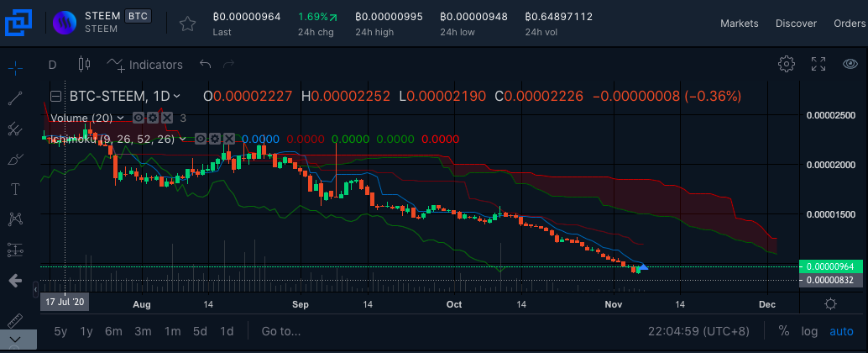The width and height of the screenshot is (868, 353).
Task: Click the 0.00002500 price scale label
Action: 832,115
